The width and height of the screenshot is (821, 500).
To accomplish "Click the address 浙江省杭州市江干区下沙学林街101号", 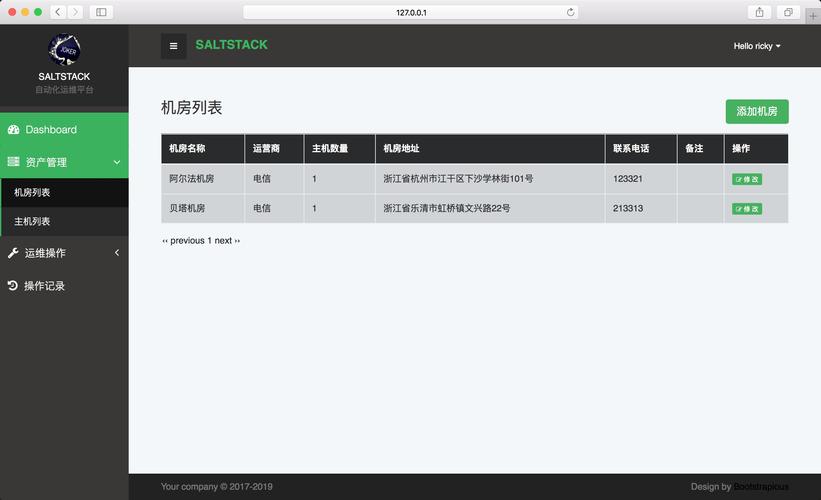I will (x=458, y=179).
